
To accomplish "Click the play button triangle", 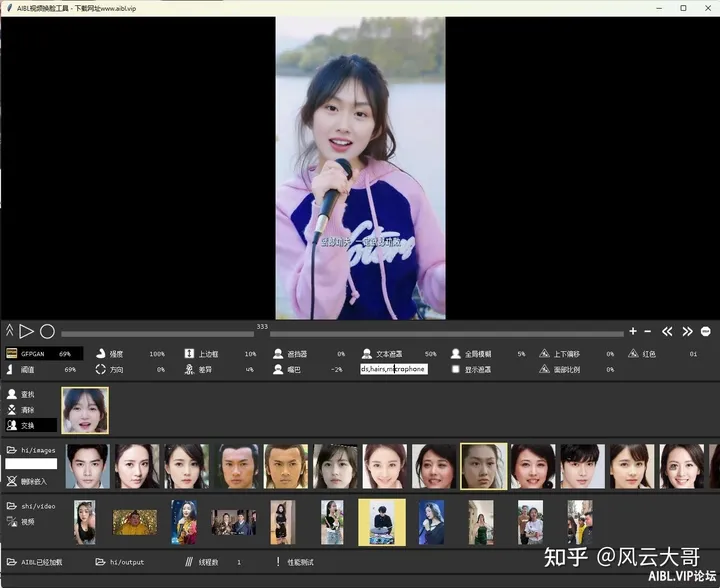I will [x=26, y=331].
